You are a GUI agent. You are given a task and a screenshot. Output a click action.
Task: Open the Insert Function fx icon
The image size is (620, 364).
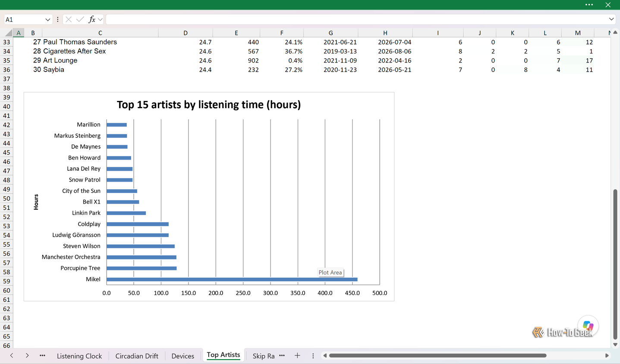tap(91, 19)
